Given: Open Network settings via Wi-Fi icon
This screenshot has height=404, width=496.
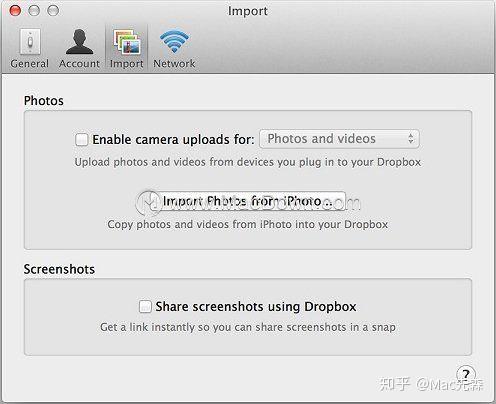Looking at the screenshot, I should [174, 42].
